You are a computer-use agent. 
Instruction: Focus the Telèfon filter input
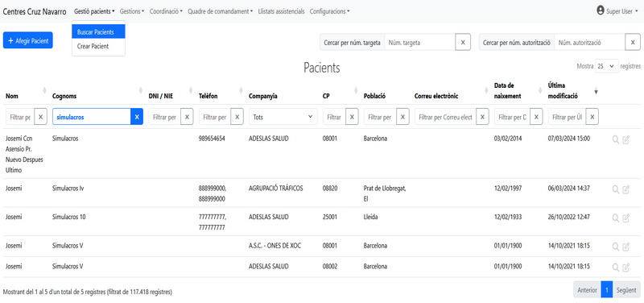(x=214, y=117)
